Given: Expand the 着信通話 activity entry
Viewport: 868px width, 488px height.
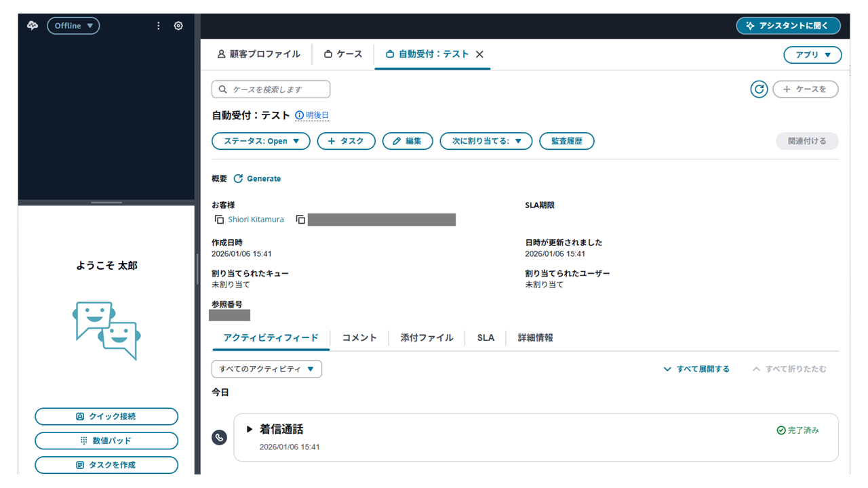Looking at the screenshot, I should 250,429.
